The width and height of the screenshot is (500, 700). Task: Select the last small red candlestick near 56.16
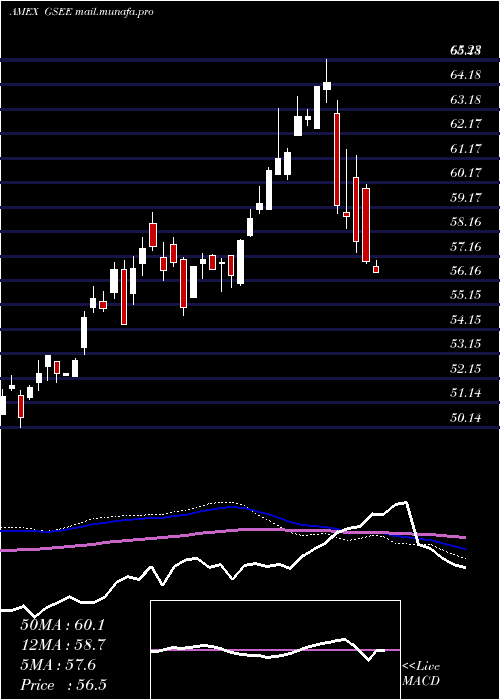[x=376, y=269]
